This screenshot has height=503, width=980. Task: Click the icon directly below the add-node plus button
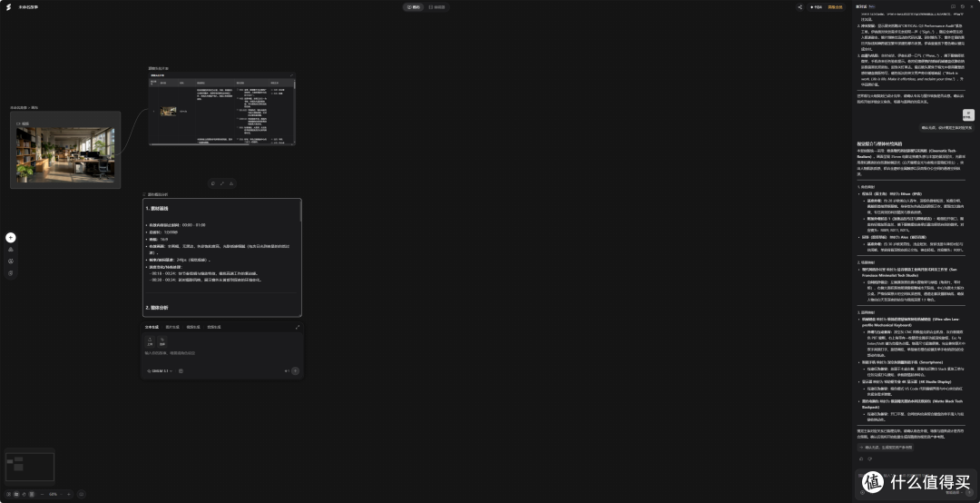(11, 250)
